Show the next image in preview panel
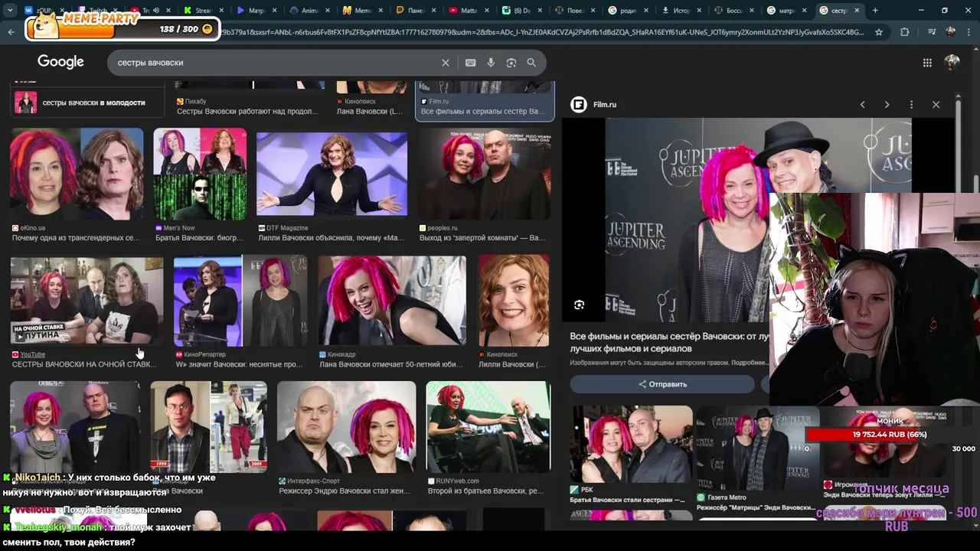The height and width of the screenshot is (551, 980). point(887,105)
